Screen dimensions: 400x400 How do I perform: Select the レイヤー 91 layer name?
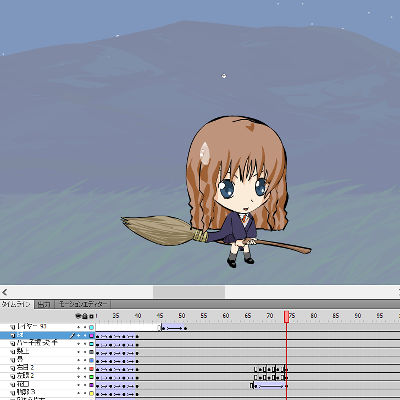tap(32, 327)
